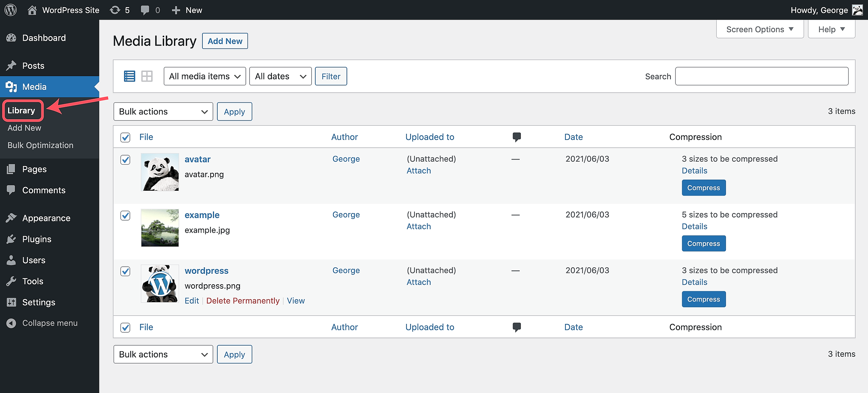Switch to grid view icon
The image size is (868, 393).
coord(147,76)
